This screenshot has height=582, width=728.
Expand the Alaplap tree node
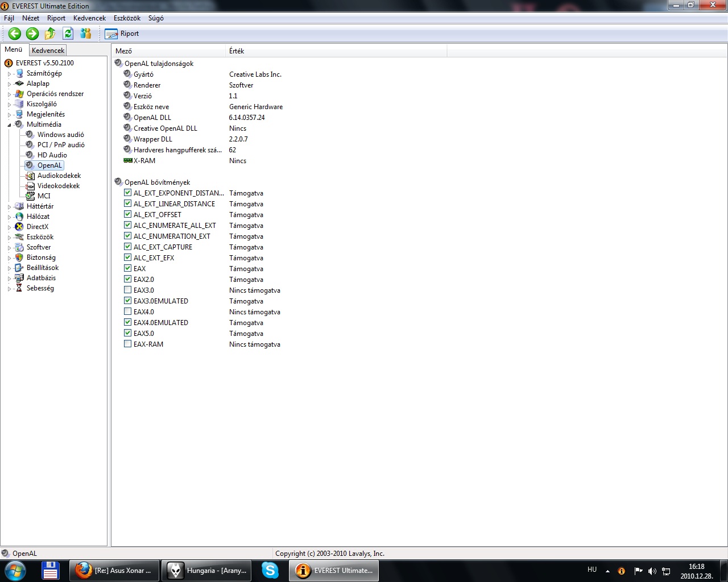(9, 84)
